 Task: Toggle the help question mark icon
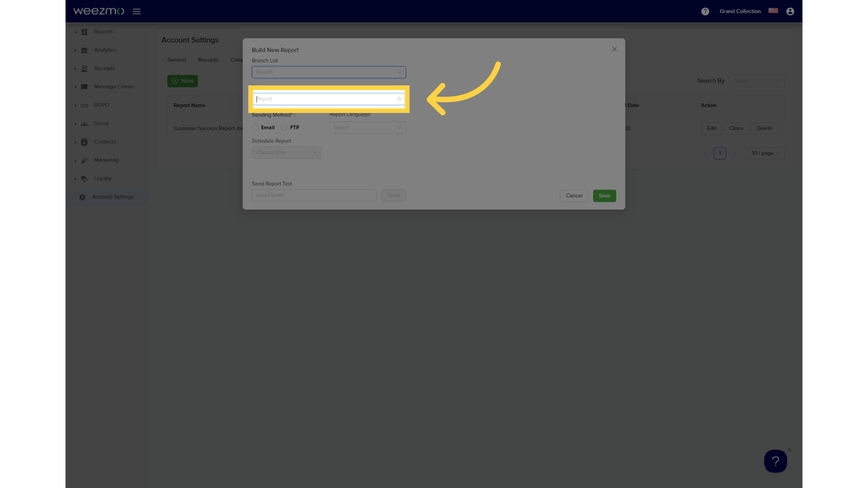(x=705, y=11)
